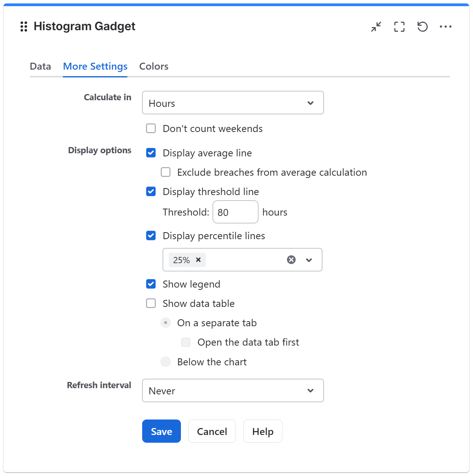Viewport: 473px width, 476px height.
Task: Minimize the gadget with the collapse arrows icon
Action: 376,27
